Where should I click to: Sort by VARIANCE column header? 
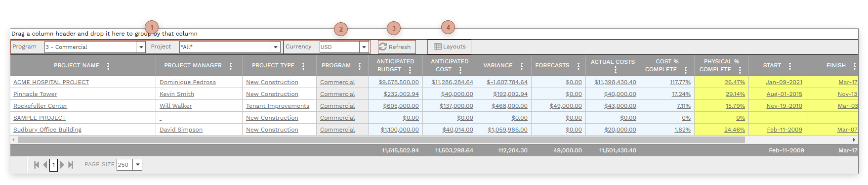click(x=498, y=65)
